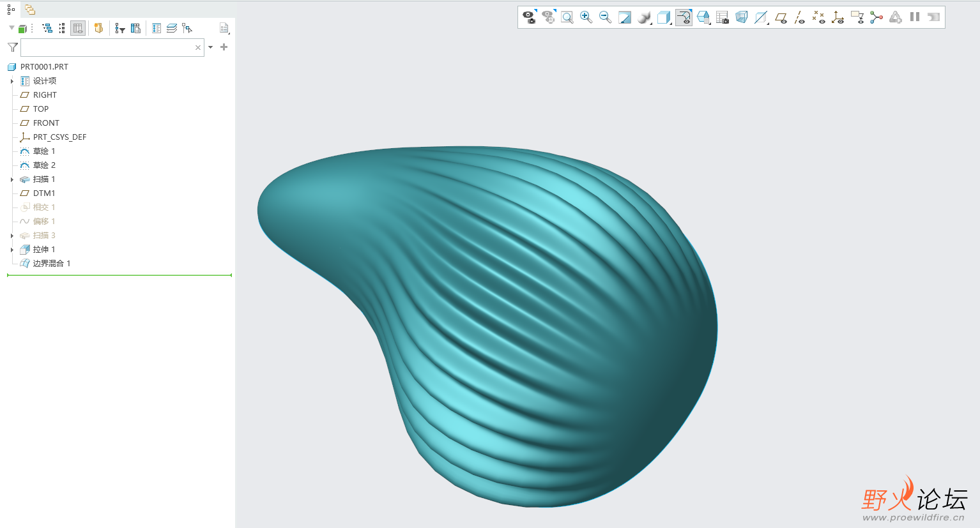The image size is (980, 528).
Task: Click the Repaint screen icon
Action: pos(625,17)
